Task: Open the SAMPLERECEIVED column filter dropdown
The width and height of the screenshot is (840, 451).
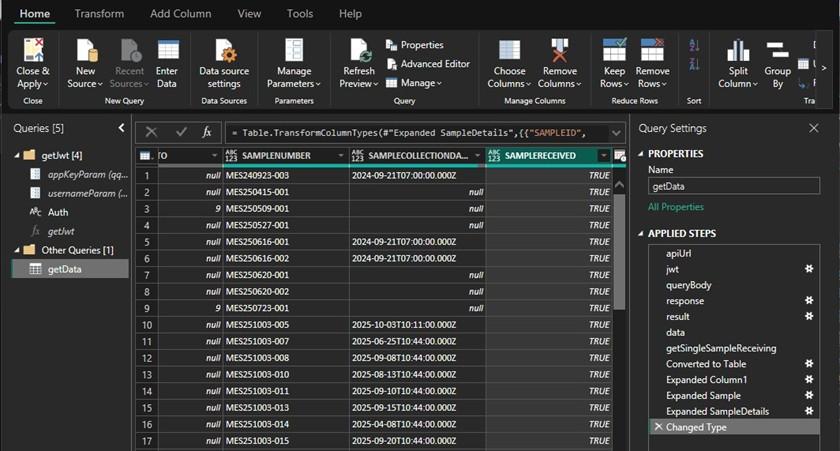Action: click(602, 156)
